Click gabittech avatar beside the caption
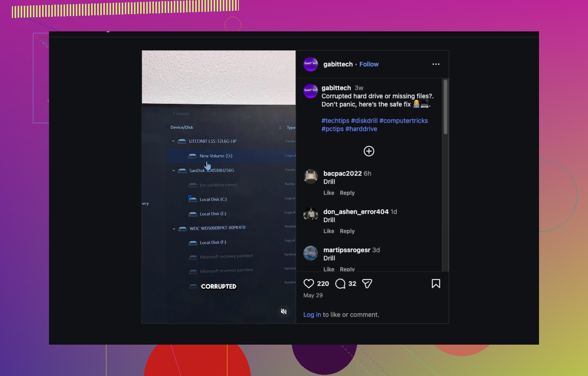Screen dimensions: 588x376 click(310, 91)
